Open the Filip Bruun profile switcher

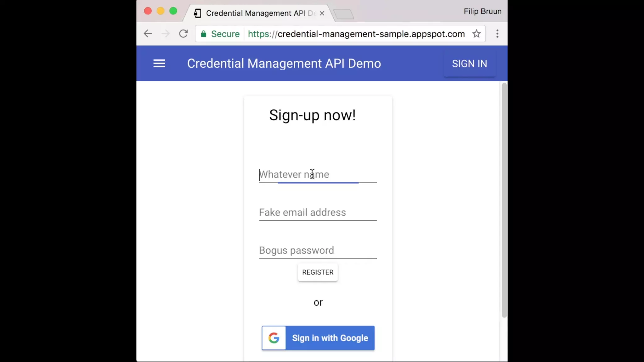[x=482, y=11]
